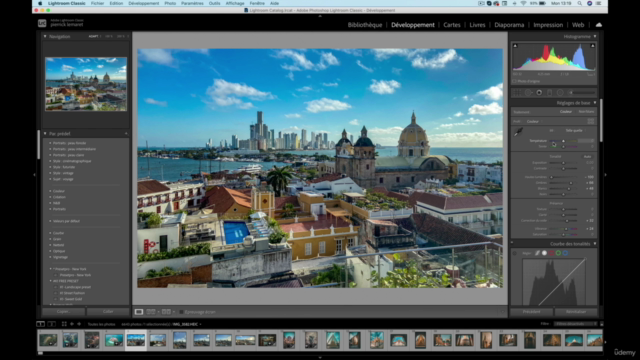The width and height of the screenshot is (640, 360).
Task: Select the white point curve channel
Action: (x=544, y=253)
